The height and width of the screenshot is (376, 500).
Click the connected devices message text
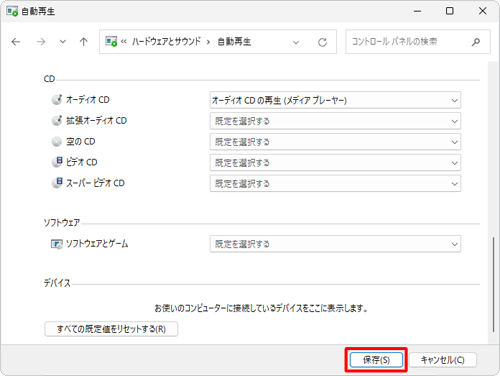261,308
